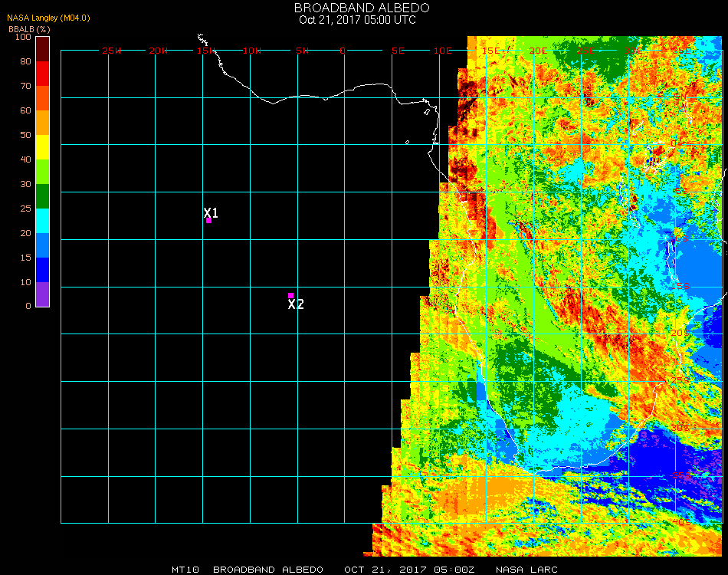Click the 'OCT 21, 2017 05:00Z' footer timestamp

[x=409, y=570]
